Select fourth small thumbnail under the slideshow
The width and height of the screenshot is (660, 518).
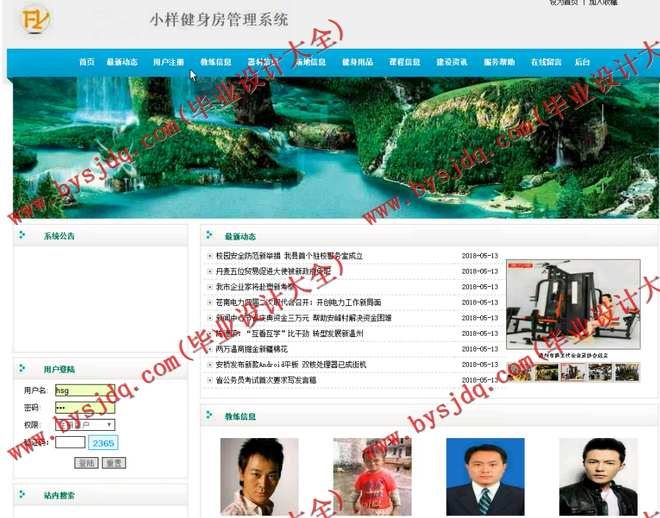tap(600, 372)
